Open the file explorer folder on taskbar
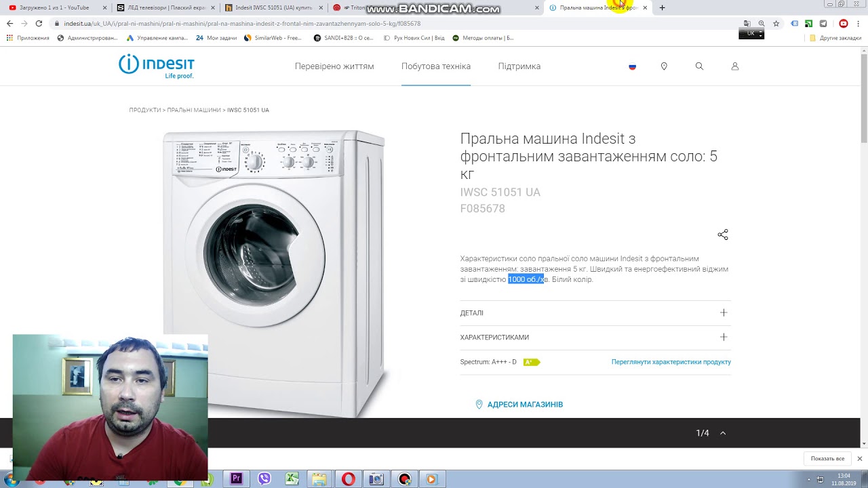Screen dimensions: 868x488 coord(319,479)
